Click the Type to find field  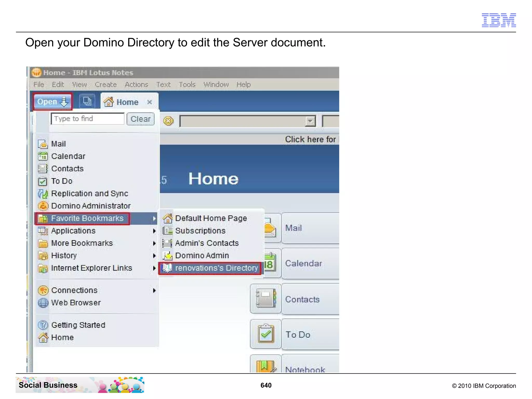[x=88, y=119]
